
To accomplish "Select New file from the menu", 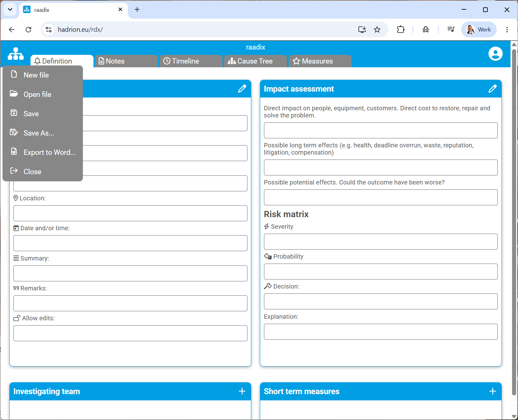I will (x=43, y=75).
